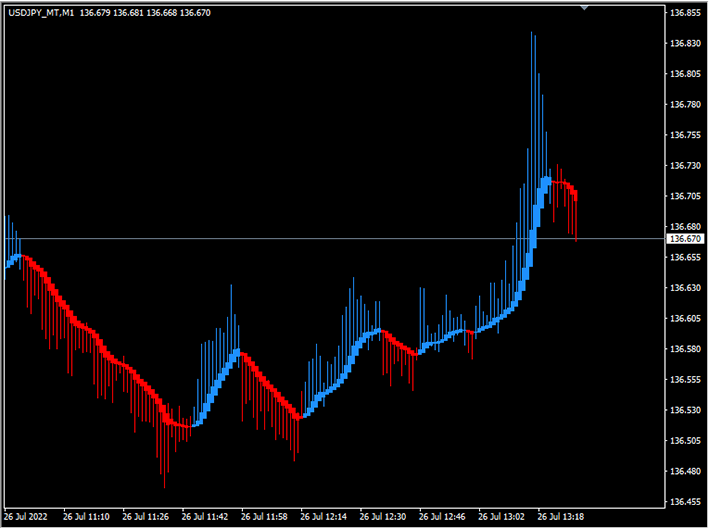Click the 136.830 price scale label

[685, 43]
